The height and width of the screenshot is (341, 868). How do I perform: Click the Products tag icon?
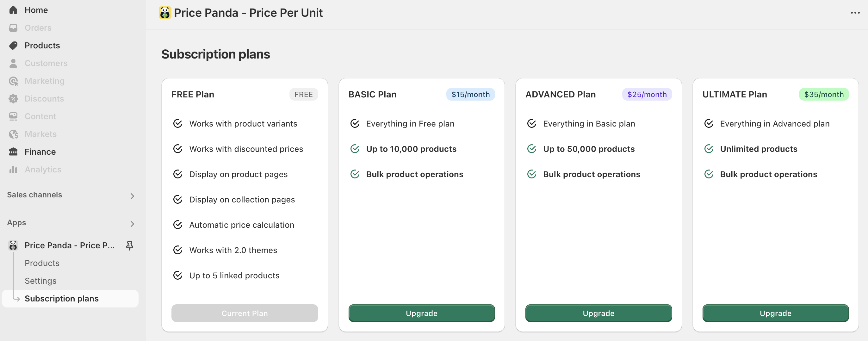tap(13, 46)
